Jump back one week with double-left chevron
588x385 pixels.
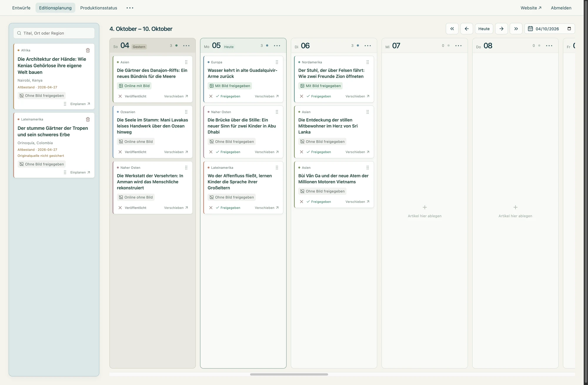tap(452, 29)
